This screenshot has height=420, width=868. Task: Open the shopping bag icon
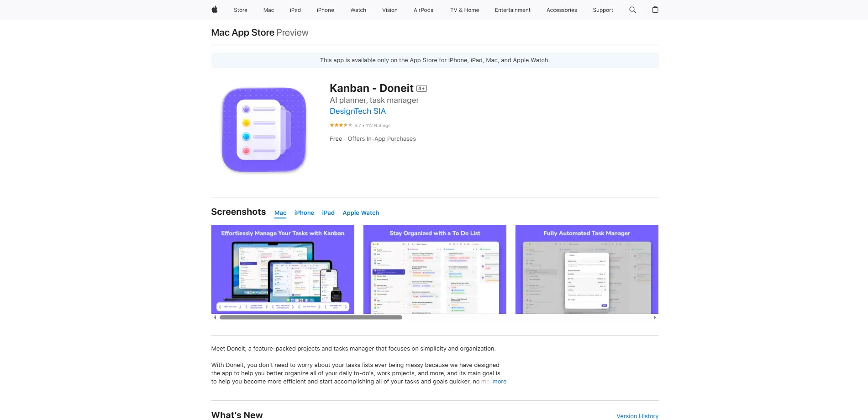pos(655,10)
